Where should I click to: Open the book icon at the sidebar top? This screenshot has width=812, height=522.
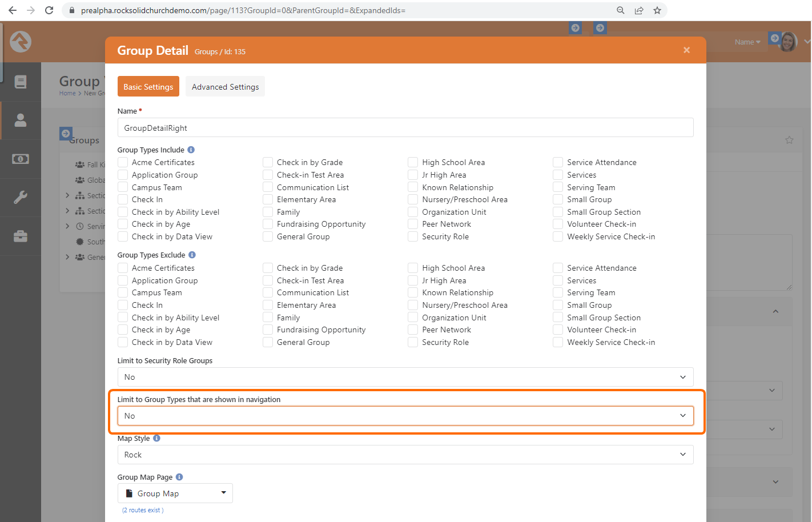tap(21, 82)
